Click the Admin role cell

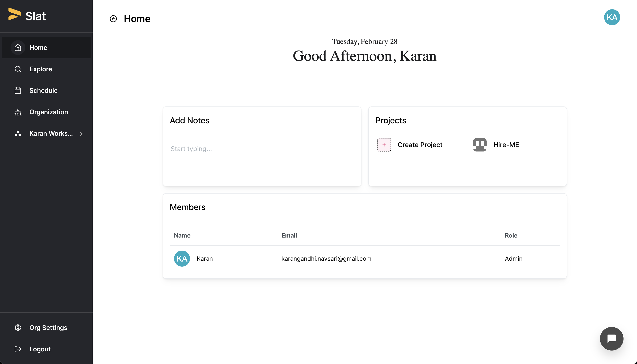513,259
